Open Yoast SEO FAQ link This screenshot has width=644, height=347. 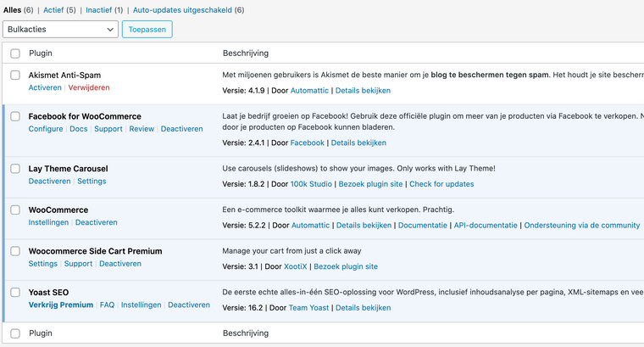(107, 305)
